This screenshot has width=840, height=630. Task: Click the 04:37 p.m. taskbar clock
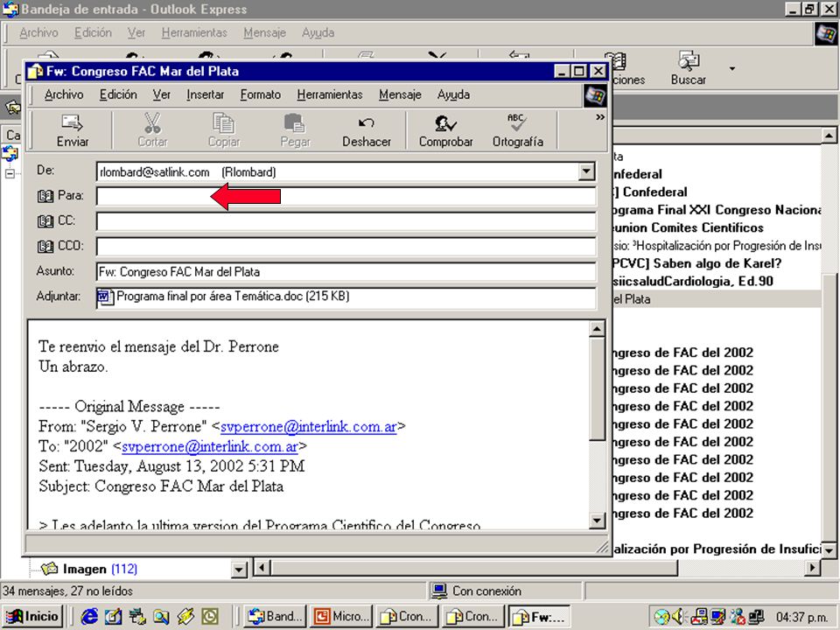point(801,617)
